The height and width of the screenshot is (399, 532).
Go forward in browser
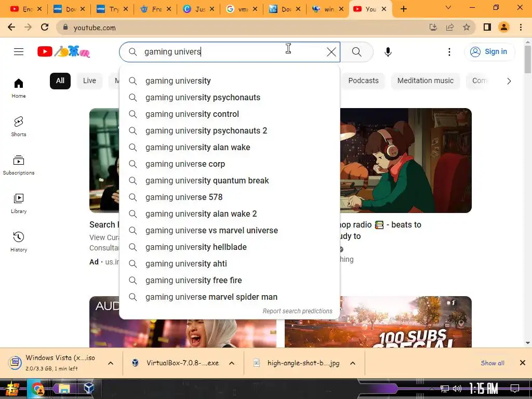pyautogui.click(x=28, y=27)
